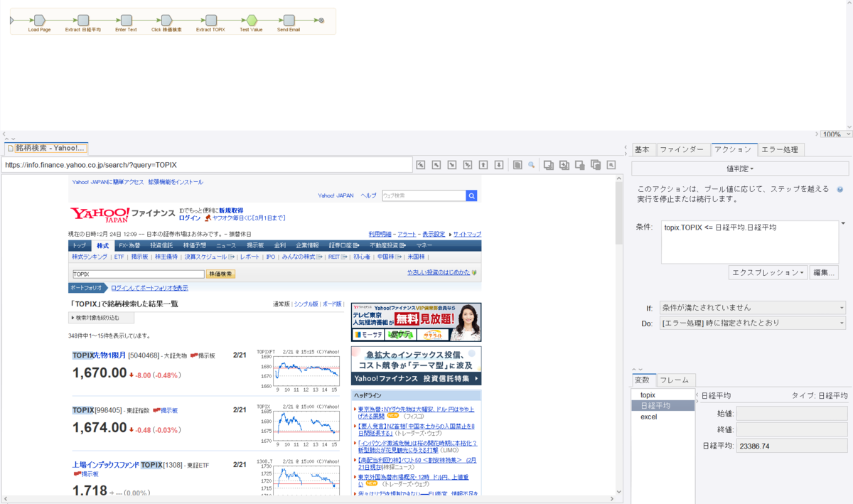Click the 終値 value field
The image size is (853, 504).
[792, 429]
